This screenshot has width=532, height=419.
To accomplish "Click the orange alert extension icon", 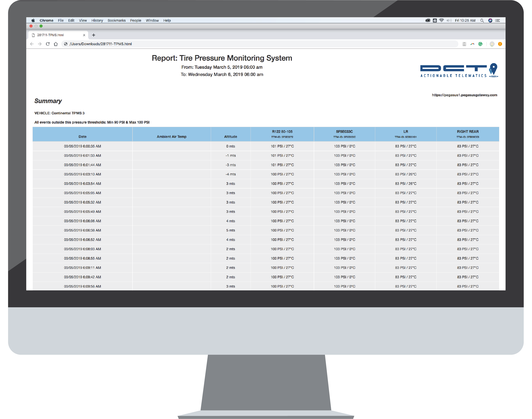I will click(500, 44).
